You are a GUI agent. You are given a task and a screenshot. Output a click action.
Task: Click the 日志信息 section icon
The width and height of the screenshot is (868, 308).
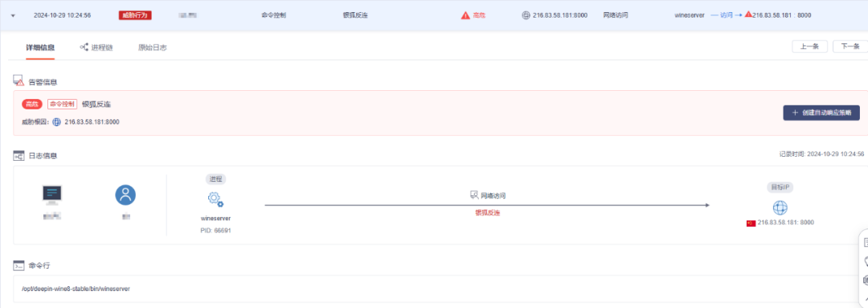coord(18,156)
